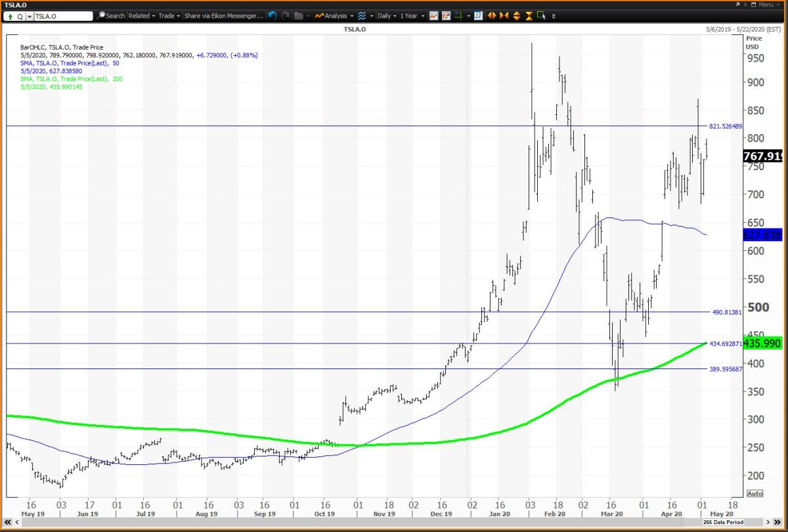
Task: Open the Related menu
Action: pyautogui.click(x=140, y=16)
